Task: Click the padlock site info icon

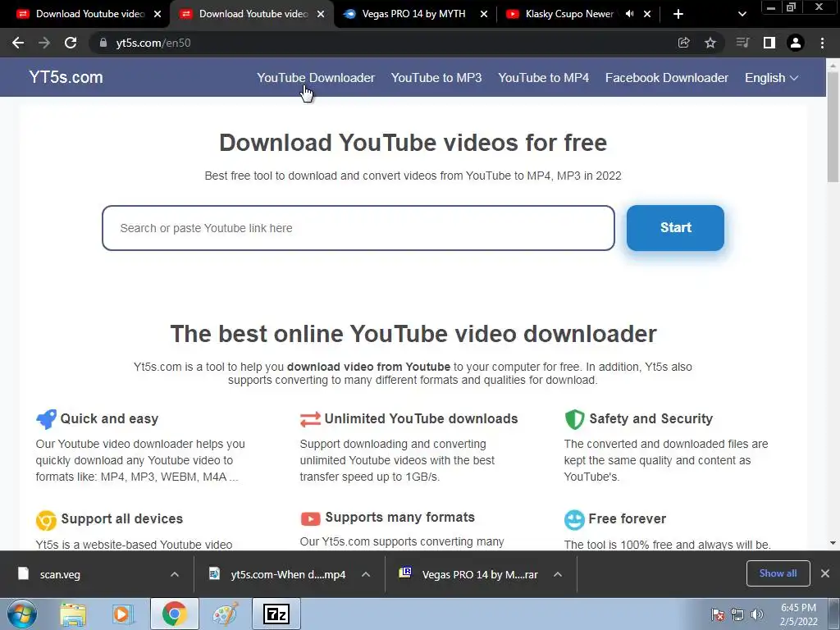Action: (103, 43)
